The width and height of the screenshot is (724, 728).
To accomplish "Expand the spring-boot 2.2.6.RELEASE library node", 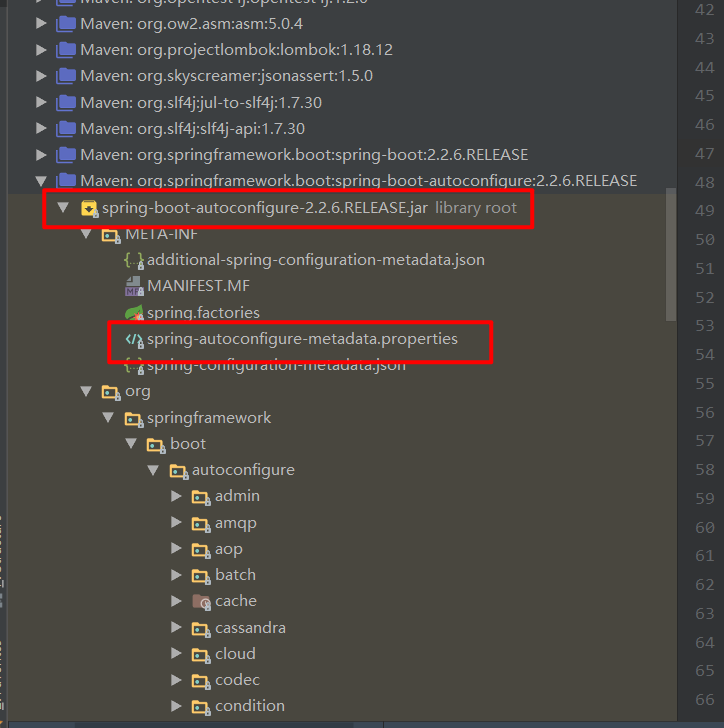I will pyautogui.click(x=41, y=155).
